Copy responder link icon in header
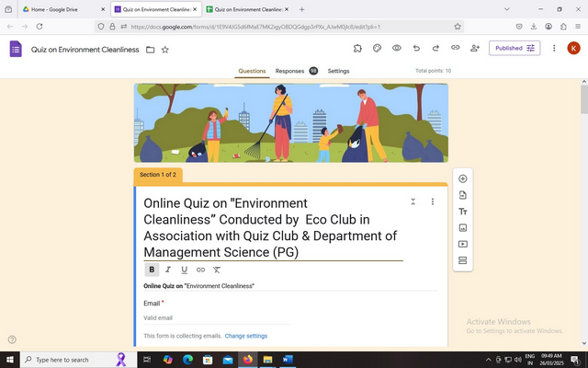 (x=455, y=48)
